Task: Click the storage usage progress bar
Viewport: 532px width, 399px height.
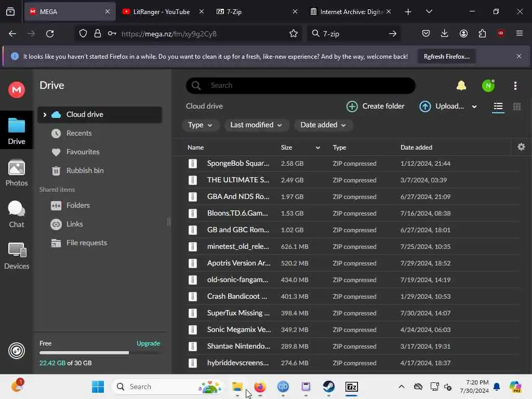Action: [x=100, y=353]
